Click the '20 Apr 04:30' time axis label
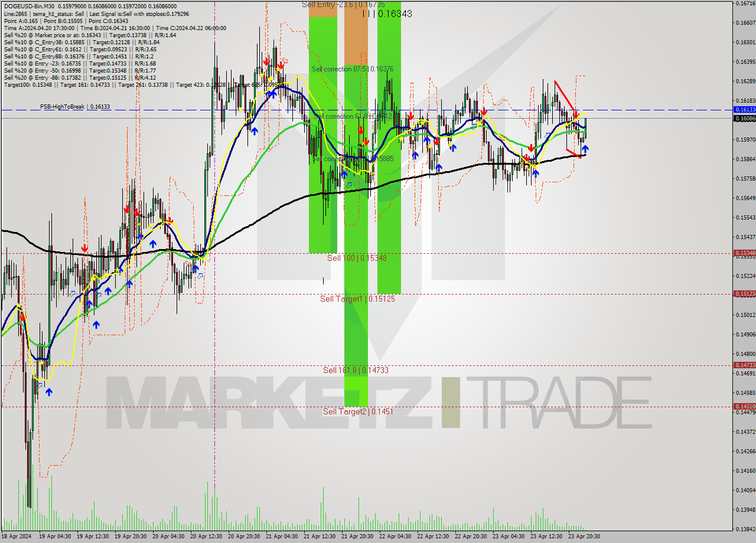The width and height of the screenshot is (756, 543). click(167, 537)
